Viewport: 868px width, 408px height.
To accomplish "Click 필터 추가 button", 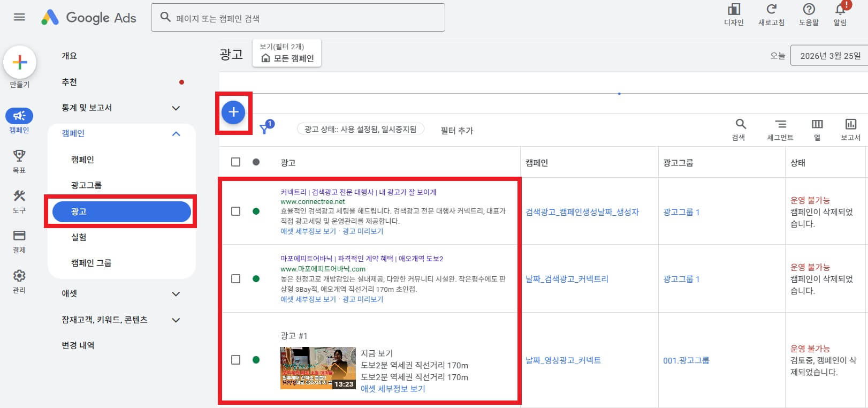I will tap(457, 130).
